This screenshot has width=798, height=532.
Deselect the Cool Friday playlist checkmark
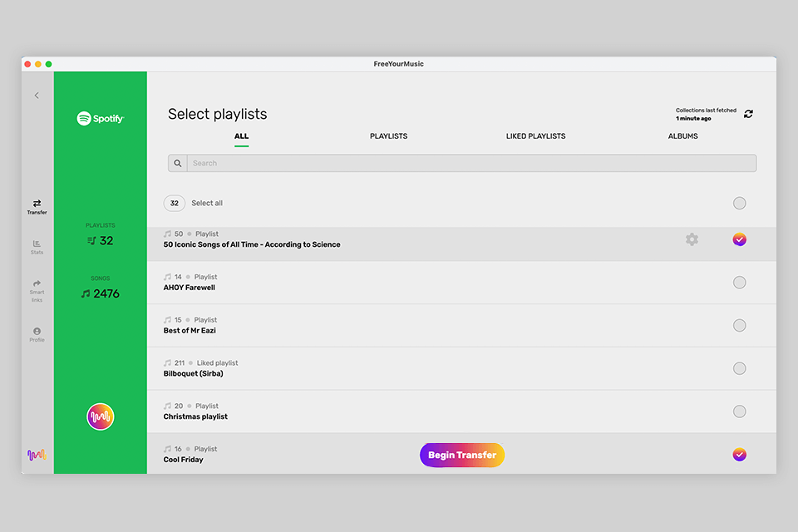click(x=740, y=454)
